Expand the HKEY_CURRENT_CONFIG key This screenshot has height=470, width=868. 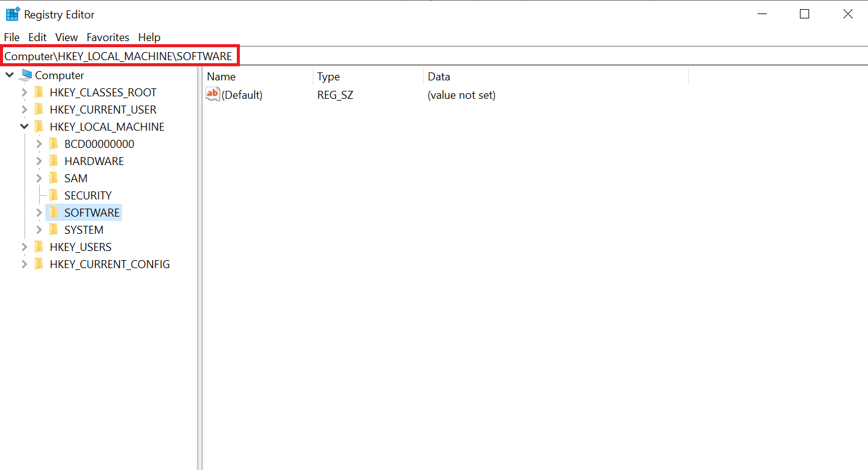point(25,264)
